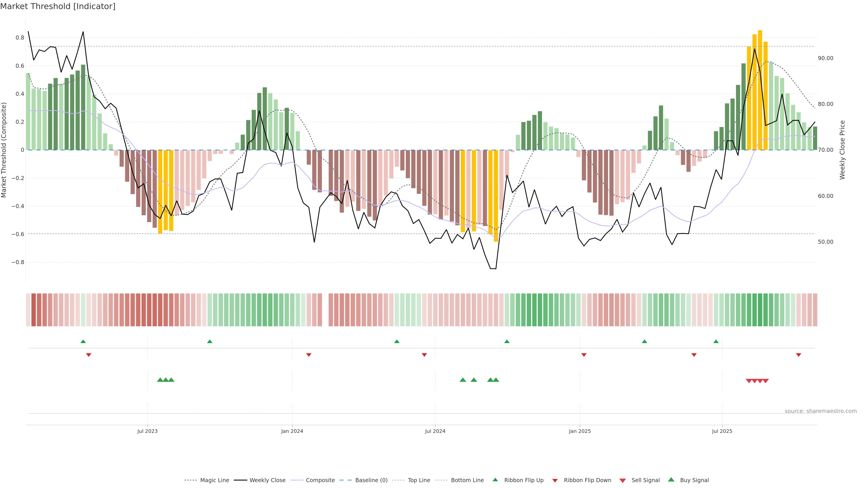This screenshot has height=488, width=868.
Task: Toggle Baseline (0) legend entry
Action: click(x=371, y=480)
